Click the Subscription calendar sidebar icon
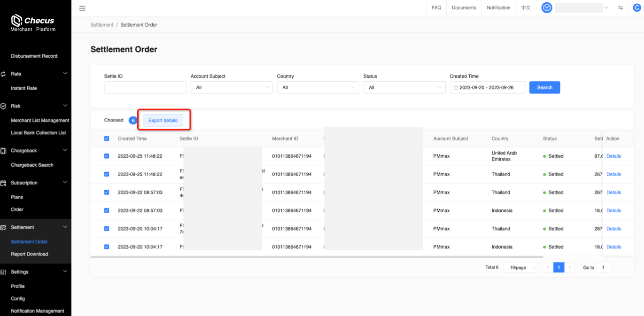 click(3, 183)
